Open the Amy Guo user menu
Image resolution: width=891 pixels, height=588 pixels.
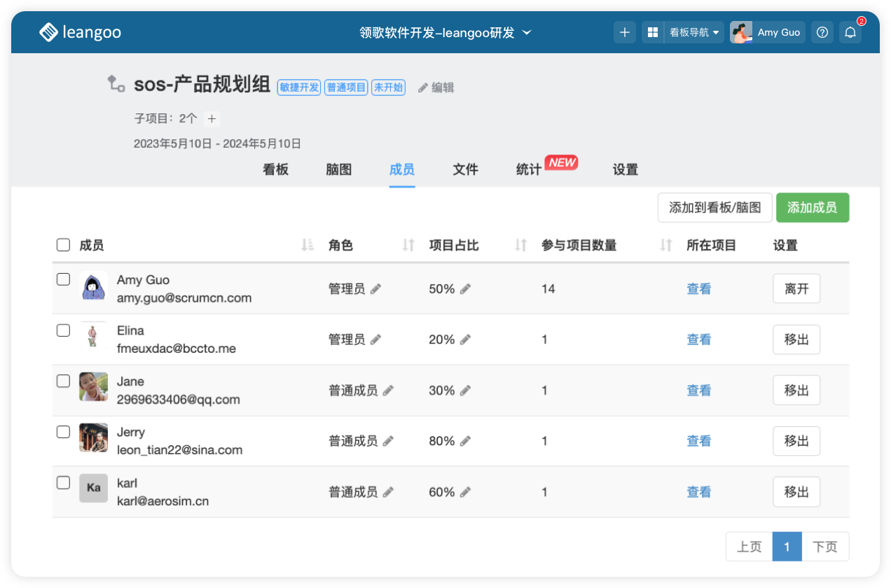click(x=768, y=32)
